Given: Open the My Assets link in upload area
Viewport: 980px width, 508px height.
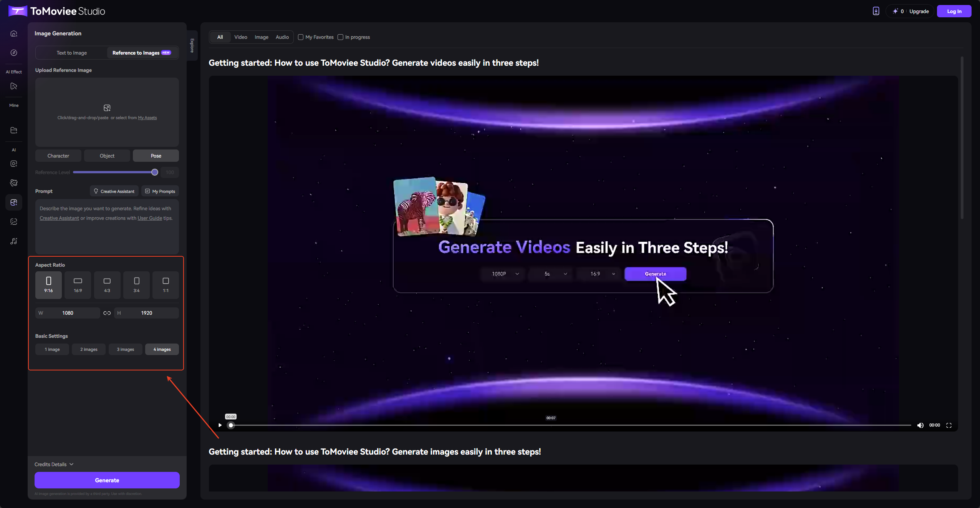Looking at the screenshot, I should [x=147, y=118].
